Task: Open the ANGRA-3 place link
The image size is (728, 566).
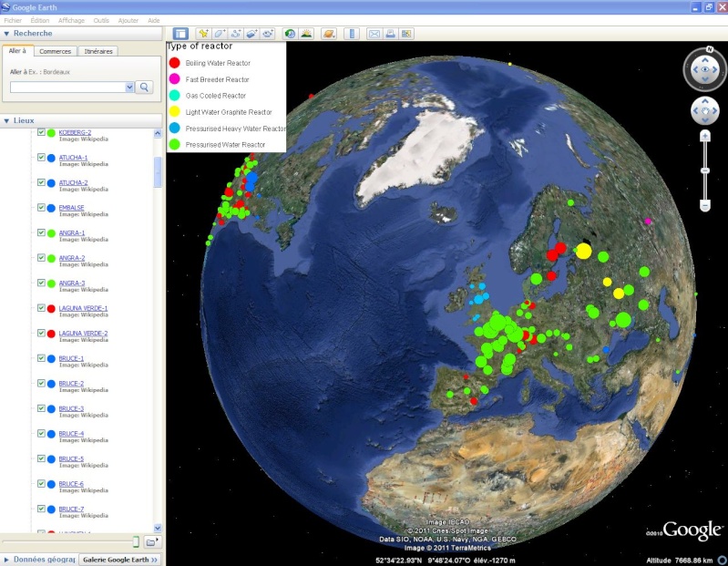Action: [72, 283]
